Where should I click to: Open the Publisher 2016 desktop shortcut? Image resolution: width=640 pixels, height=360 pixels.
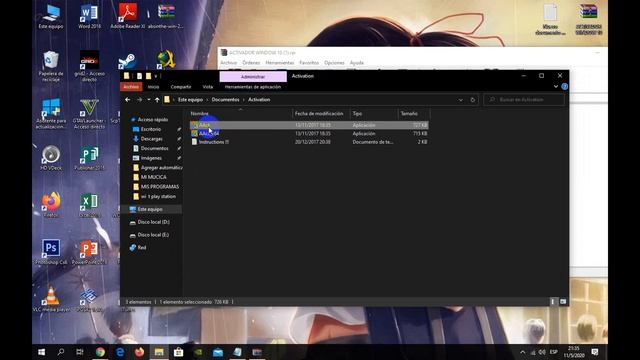89,158
